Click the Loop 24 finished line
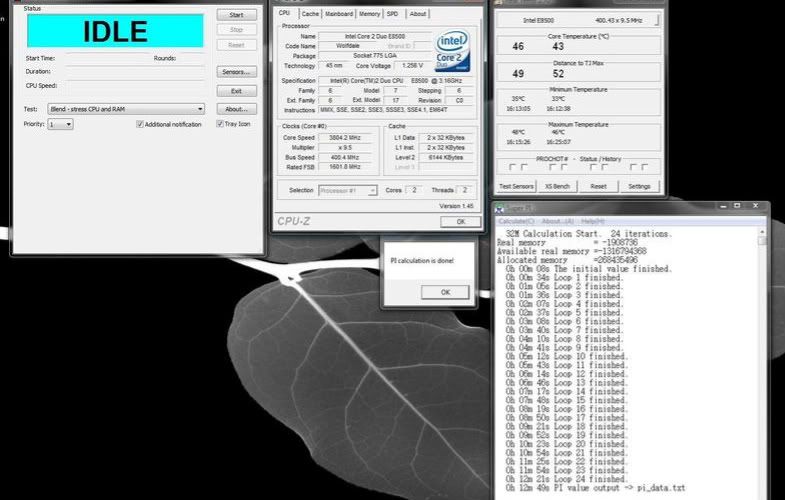785x500 pixels. pyautogui.click(x=566, y=479)
